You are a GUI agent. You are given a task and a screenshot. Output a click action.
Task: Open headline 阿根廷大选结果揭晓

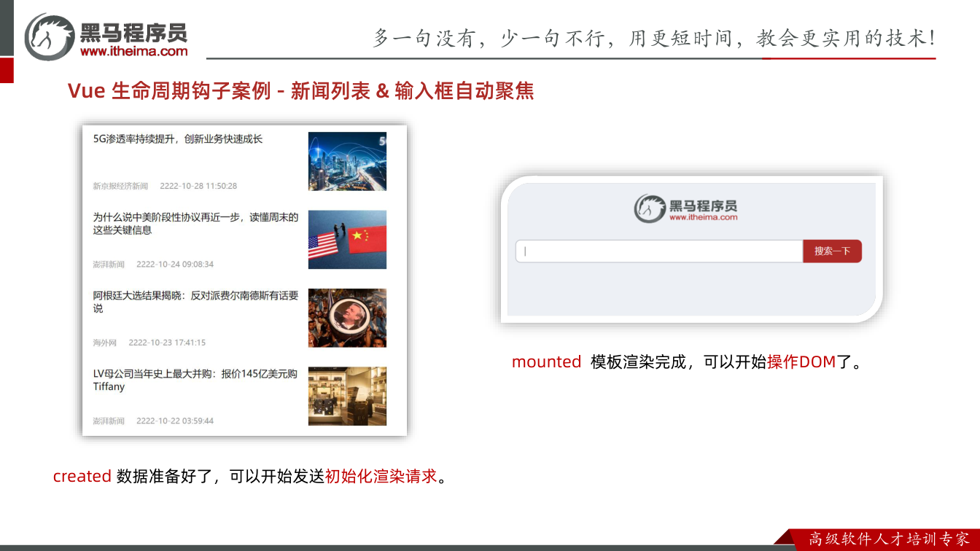(195, 302)
